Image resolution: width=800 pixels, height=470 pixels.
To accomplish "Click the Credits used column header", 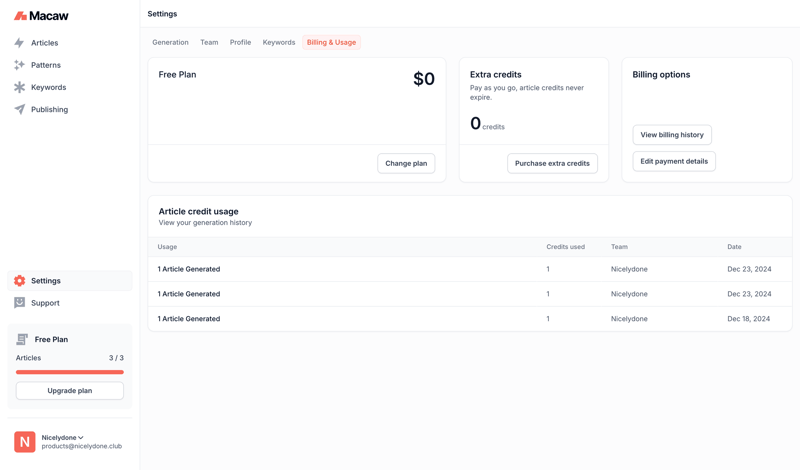I will coord(565,246).
